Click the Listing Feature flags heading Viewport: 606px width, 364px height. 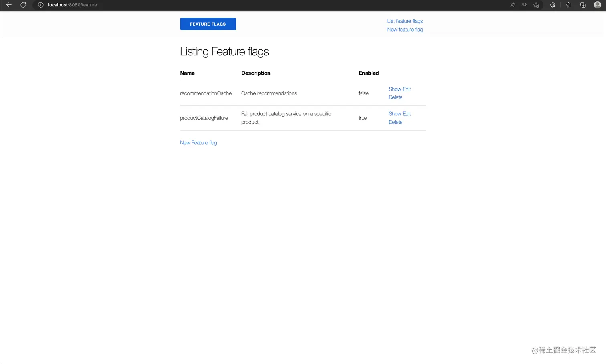click(x=224, y=52)
